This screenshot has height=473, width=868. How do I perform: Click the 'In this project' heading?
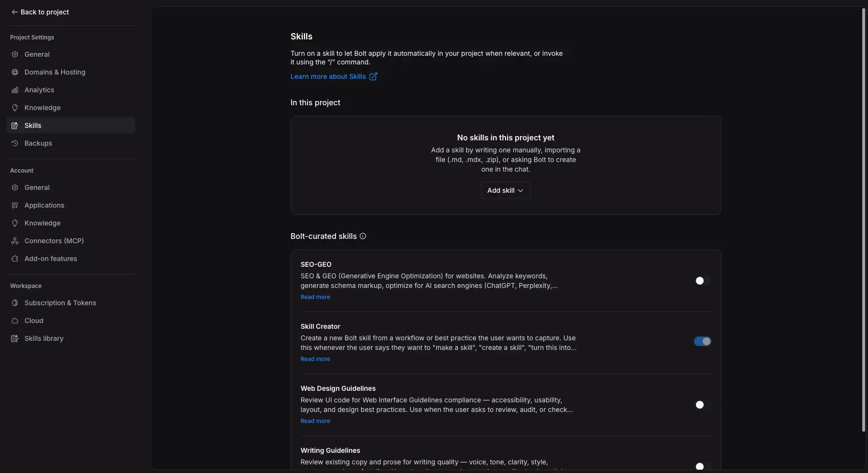tap(315, 102)
